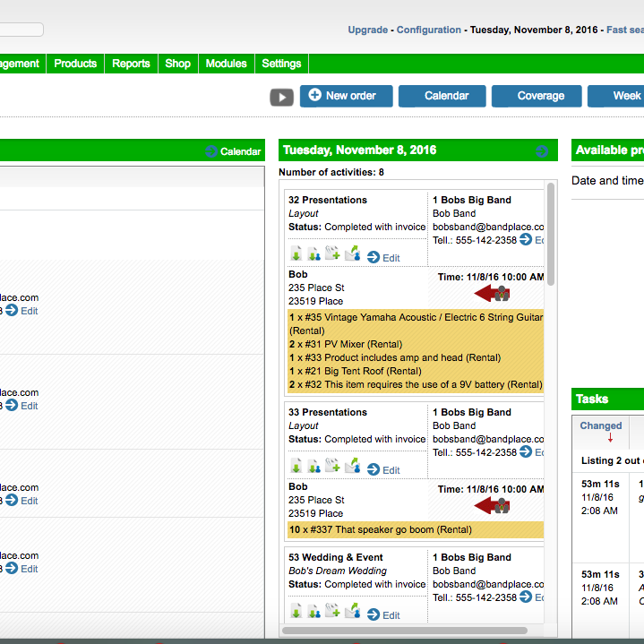Click the New order button
Viewport: 644px width, 644px height.
(346, 96)
